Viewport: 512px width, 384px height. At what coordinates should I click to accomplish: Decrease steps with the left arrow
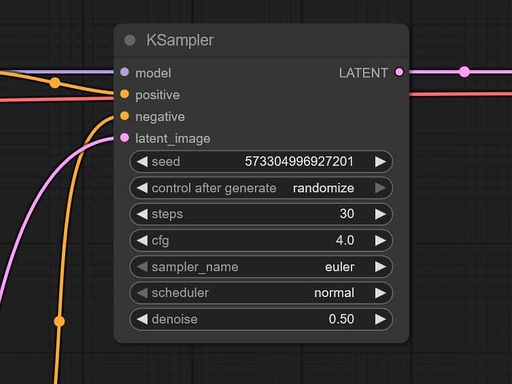click(142, 214)
